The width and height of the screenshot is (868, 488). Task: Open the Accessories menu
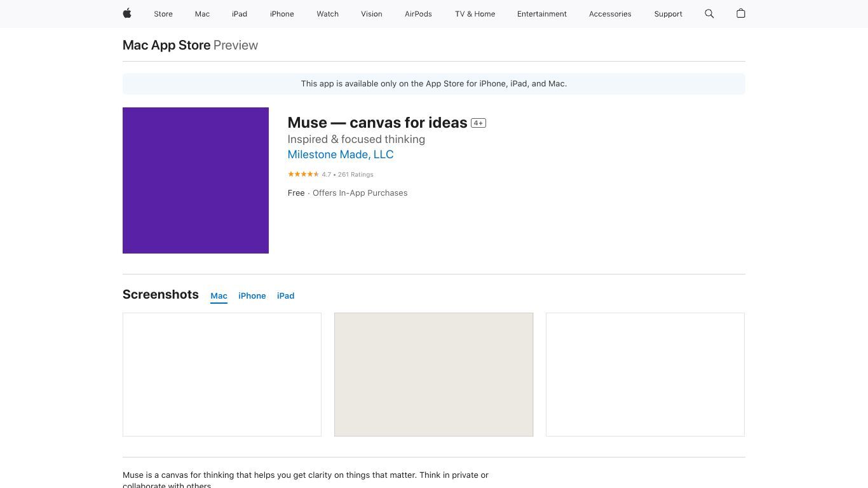(610, 14)
